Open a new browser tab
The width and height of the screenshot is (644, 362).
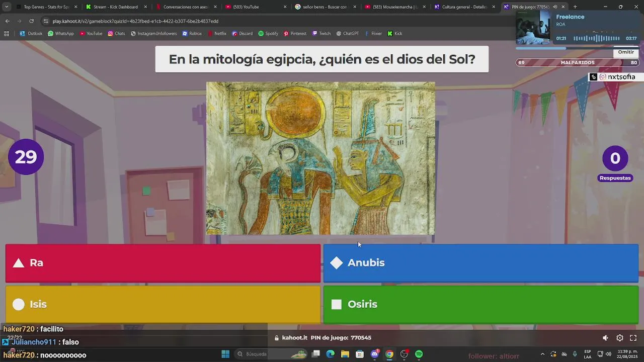(x=575, y=7)
